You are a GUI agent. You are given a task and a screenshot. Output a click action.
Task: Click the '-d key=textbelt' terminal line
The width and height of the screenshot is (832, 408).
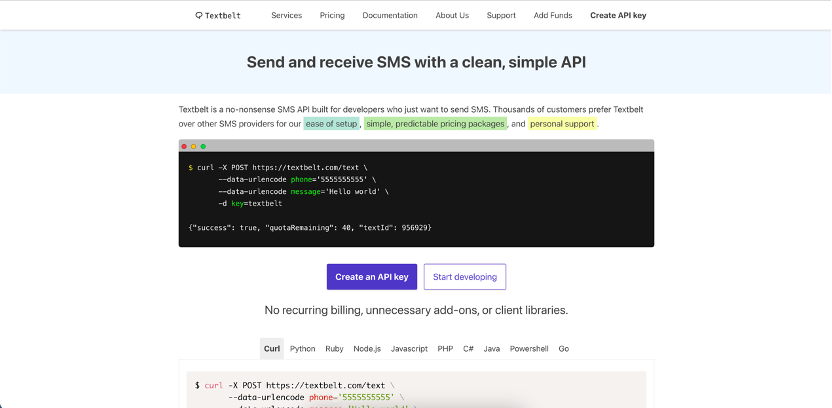pos(250,204)
